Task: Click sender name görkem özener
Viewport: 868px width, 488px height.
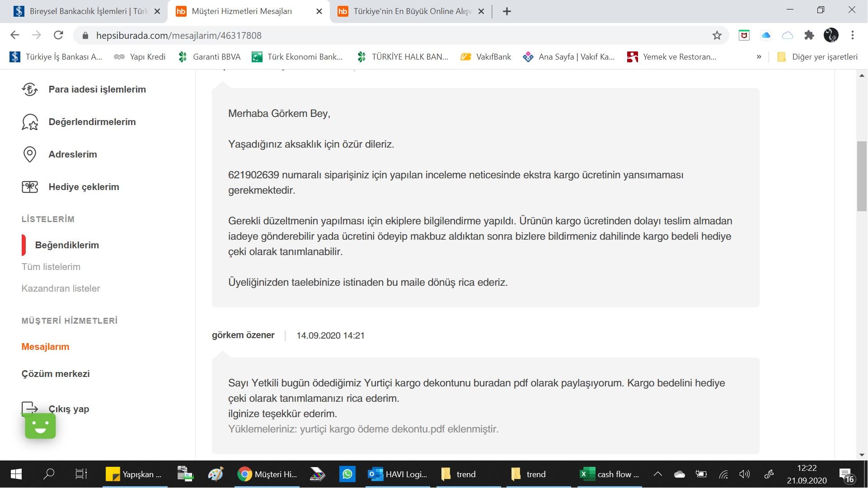Action: pyautogui.click(x=243, y=335)
